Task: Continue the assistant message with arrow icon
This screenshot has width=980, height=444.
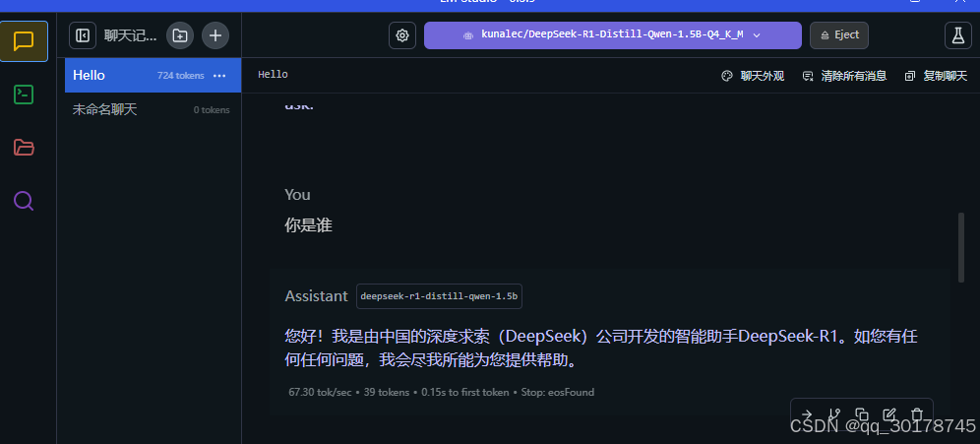Action: pos(806,414)
